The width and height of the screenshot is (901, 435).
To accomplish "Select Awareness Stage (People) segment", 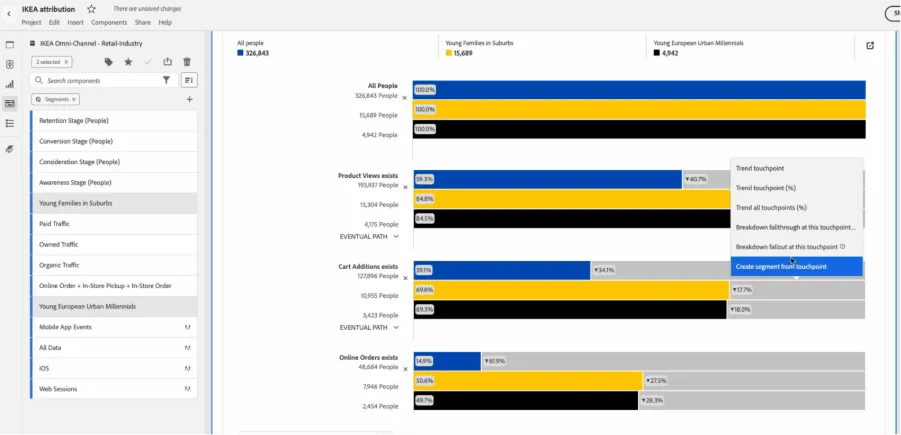I will [x=114, y=183].
